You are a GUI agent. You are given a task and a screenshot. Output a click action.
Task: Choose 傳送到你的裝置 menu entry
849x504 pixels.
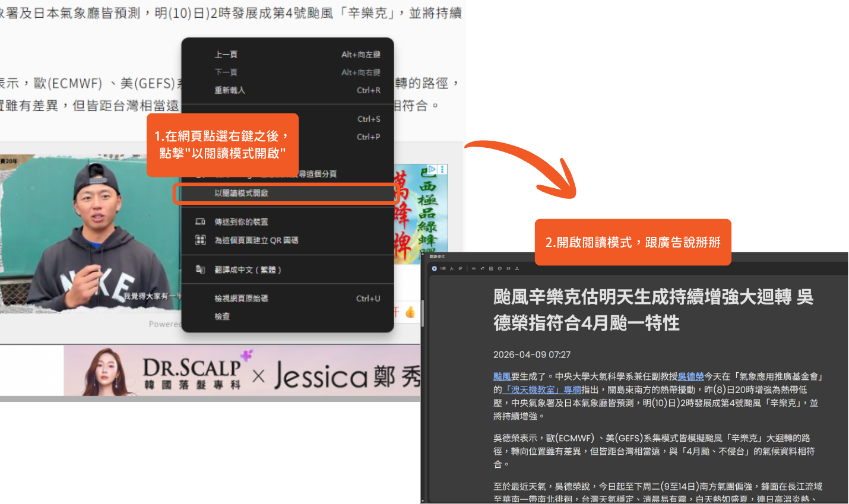point(287,222)
